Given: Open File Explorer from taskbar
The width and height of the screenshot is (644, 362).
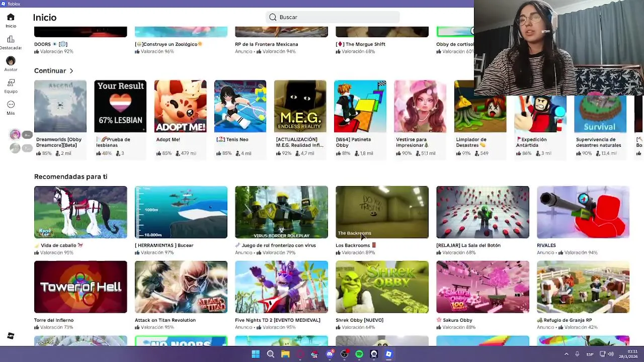Looking at the screenshot, I should pos(285,354).
